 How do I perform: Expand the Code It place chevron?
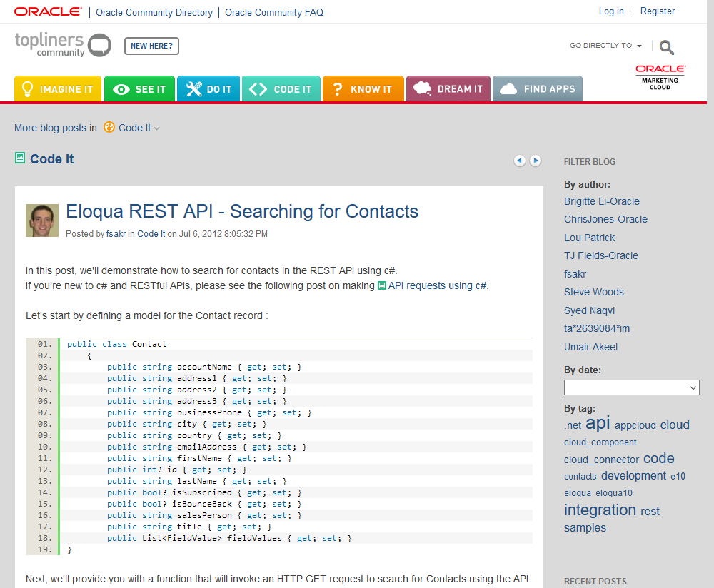(156, 128)
